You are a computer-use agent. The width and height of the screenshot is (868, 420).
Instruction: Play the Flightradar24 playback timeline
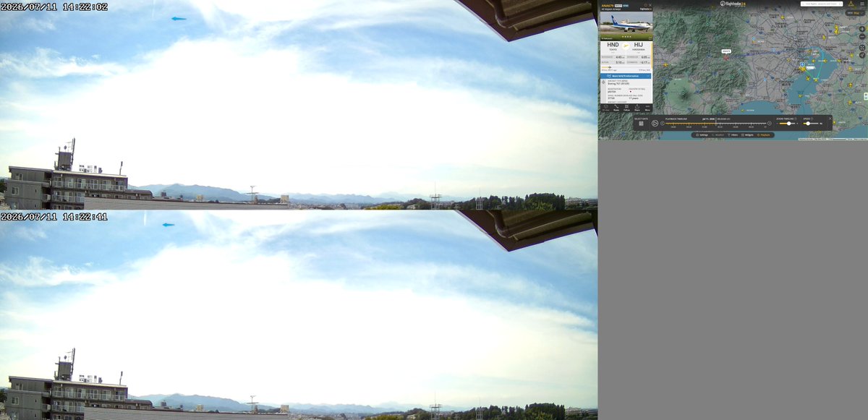[655, 124]
